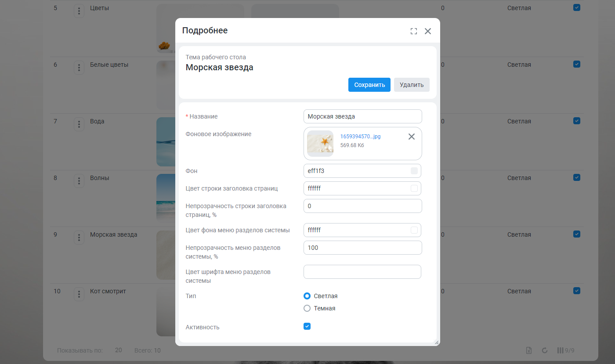Screen dimensions: 615x364
Task: Click the export to Excel icon
Action: coord(529,350)
